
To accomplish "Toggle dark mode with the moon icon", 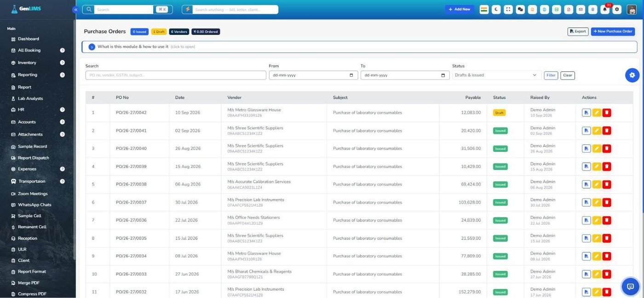I will [x=496, y=9].
